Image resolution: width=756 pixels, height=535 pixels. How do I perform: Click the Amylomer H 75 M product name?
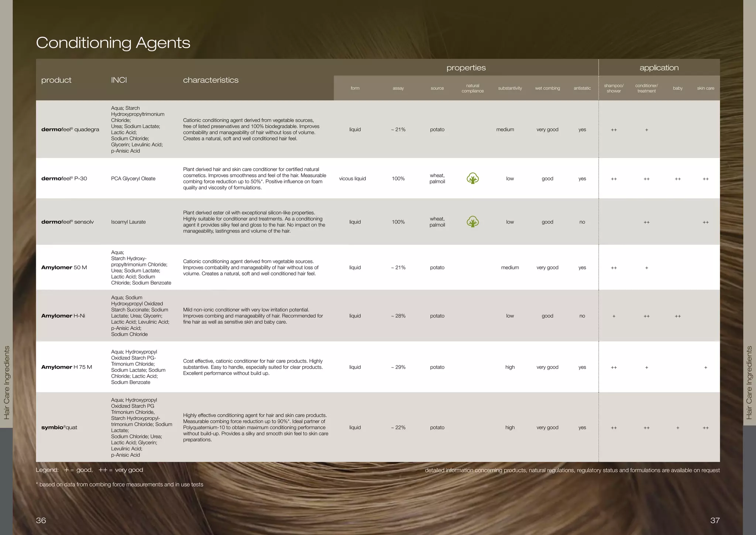point(66,367)
